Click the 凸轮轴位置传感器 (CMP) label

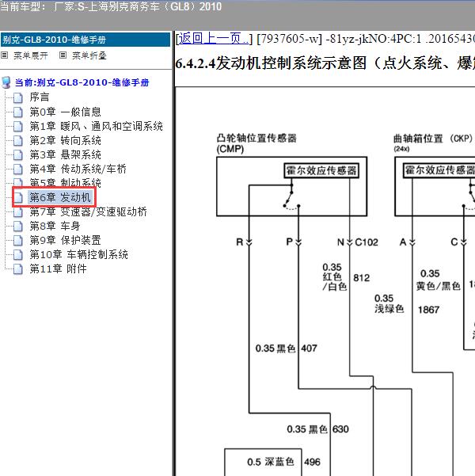pos(256,143)
